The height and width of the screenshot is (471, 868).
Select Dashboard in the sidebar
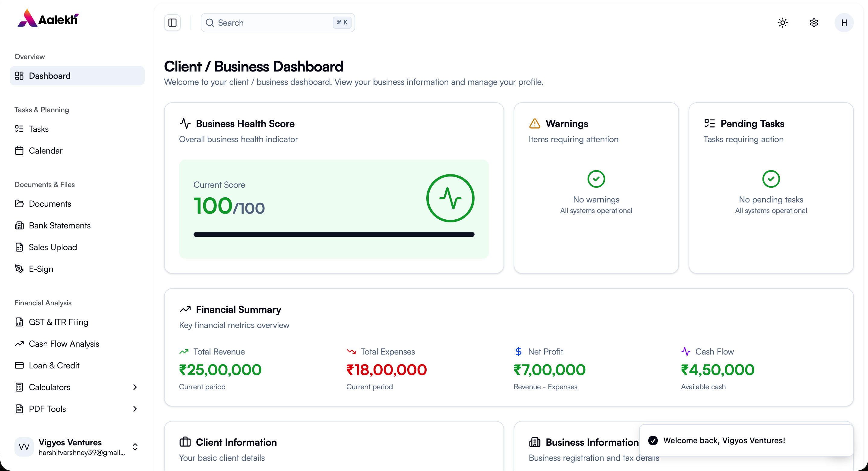pyautogui.click(x=49, y=75)
